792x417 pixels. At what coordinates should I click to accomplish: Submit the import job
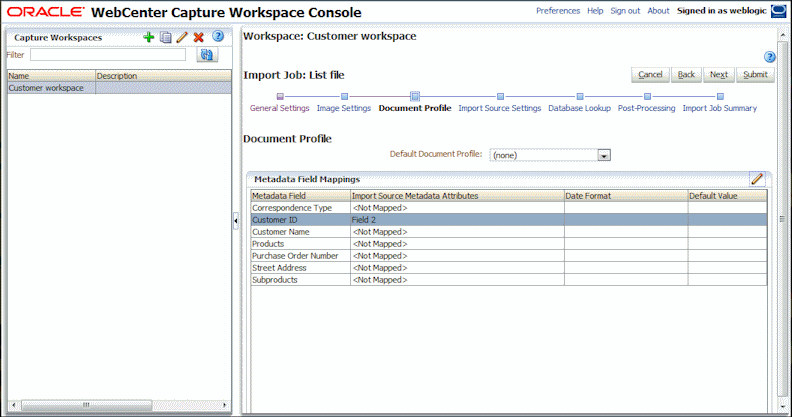(x=755, y=75)
